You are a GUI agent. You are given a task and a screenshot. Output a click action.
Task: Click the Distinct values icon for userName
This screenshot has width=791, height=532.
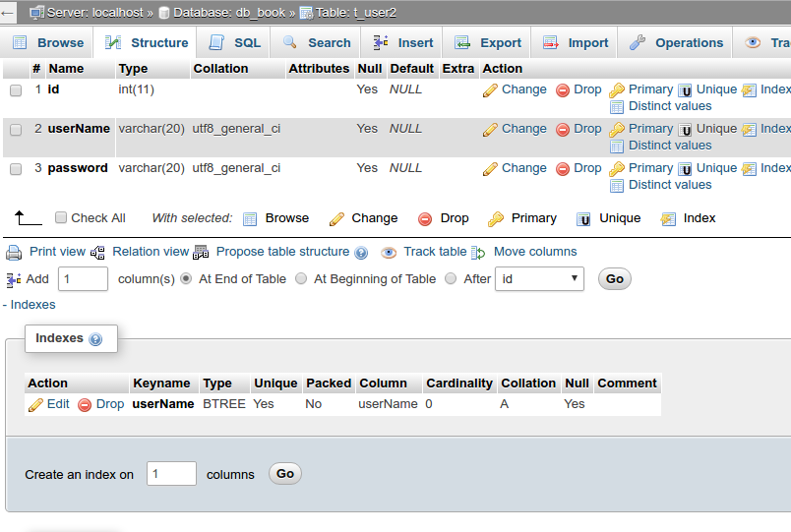click(x=617, y=146)
